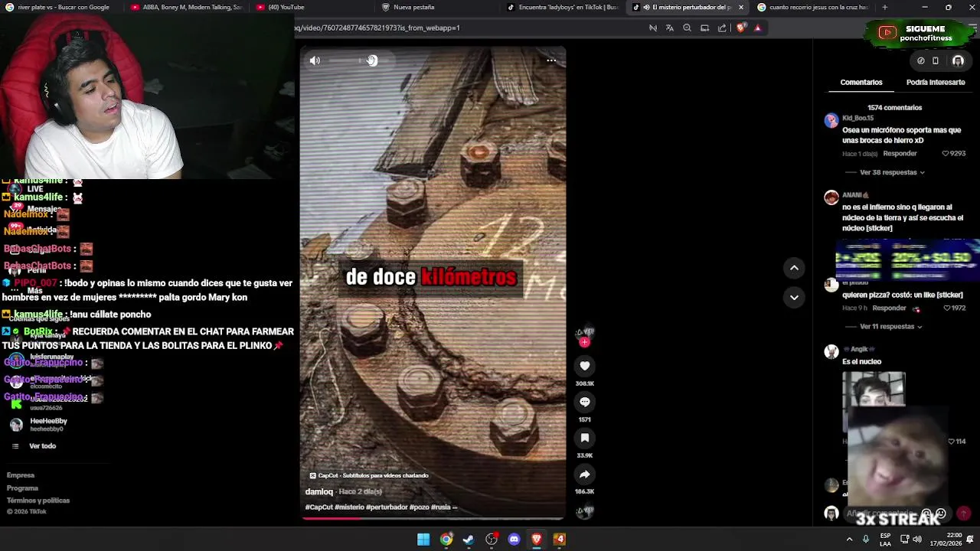
Task: Click Empresa footer link
Action: click(21, 475)
